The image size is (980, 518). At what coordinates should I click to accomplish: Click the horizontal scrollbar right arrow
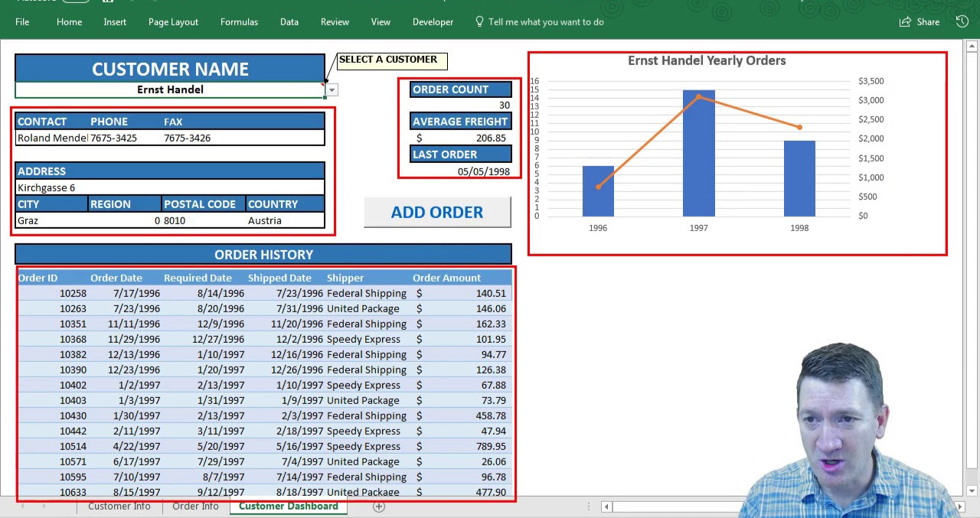click(x=959, y=507)
